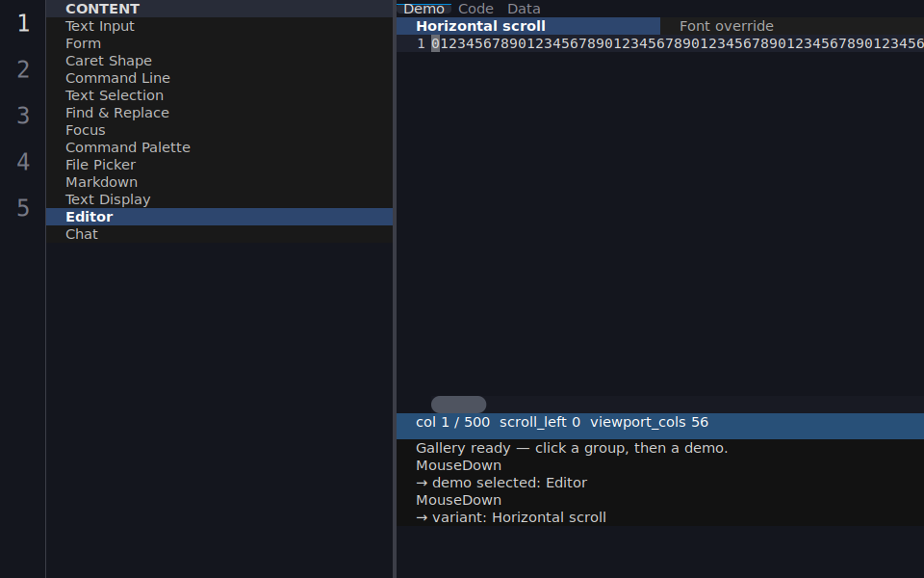Click the 'variant: Horizontal scroll' log line

[511, 517]
